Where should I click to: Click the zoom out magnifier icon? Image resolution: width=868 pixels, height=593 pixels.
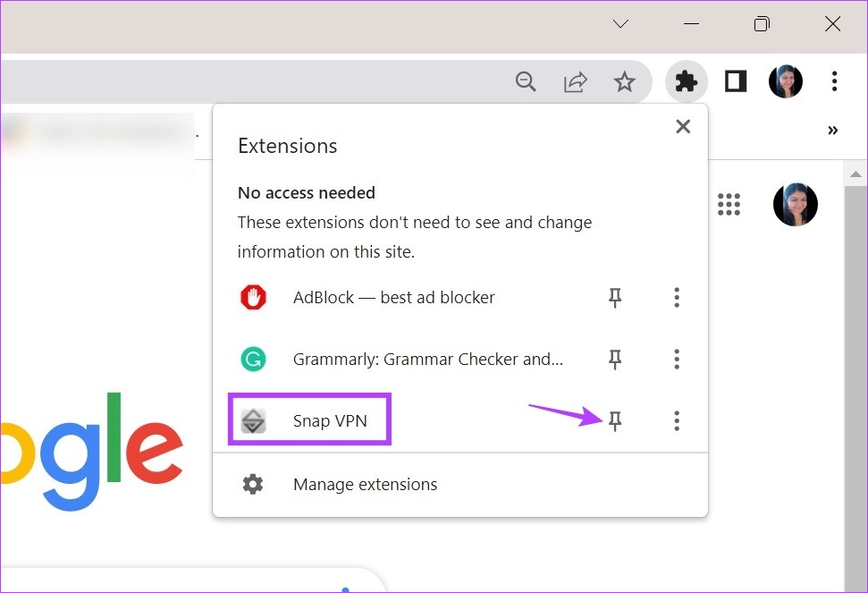(x=526, y=81)
